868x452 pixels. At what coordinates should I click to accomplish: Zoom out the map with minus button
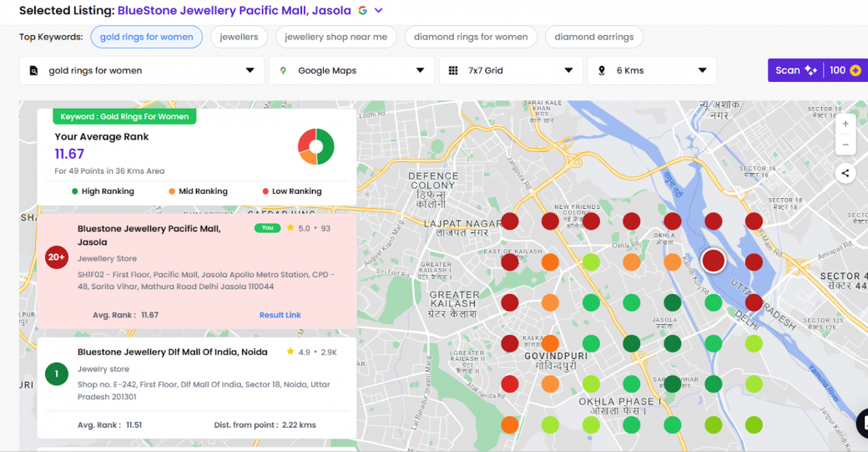point(845,145)
